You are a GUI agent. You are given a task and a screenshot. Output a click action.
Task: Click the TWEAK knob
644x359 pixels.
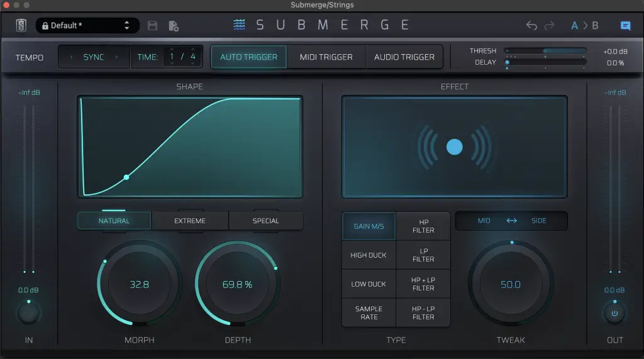511,284
